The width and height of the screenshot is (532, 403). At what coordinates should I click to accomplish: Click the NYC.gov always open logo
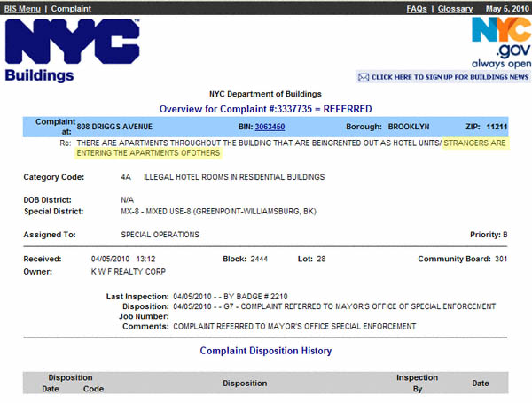click(500, 43)
